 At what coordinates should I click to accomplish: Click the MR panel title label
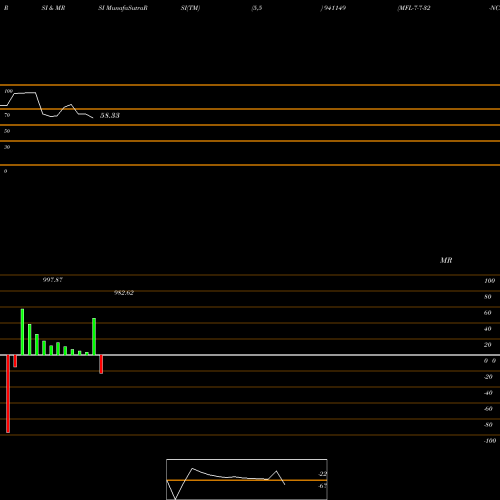(446, 260)
